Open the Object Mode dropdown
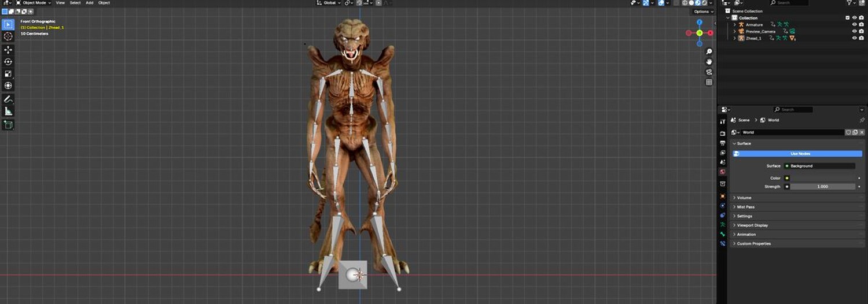This screenshot has width=868, height=304. click(x=34, y=3)
